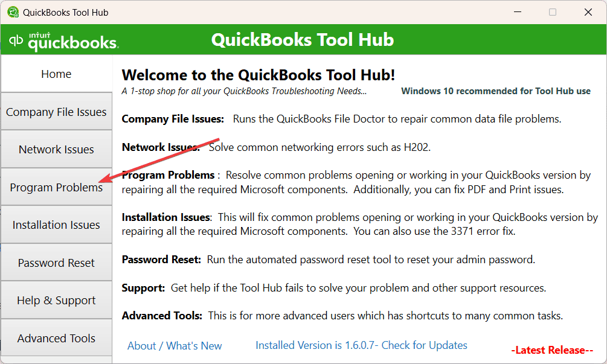Close the QuickBooks Tool Hub window

(x=588, y=12)
